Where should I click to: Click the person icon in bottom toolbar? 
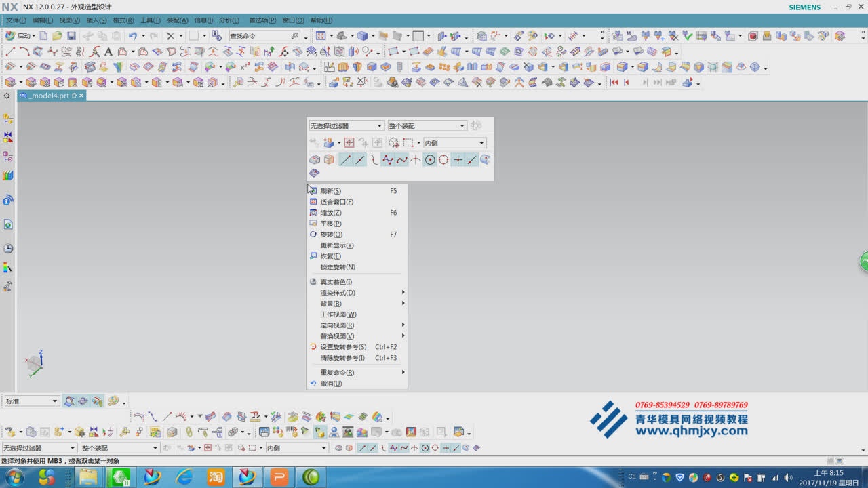click(x=334, y=432)
